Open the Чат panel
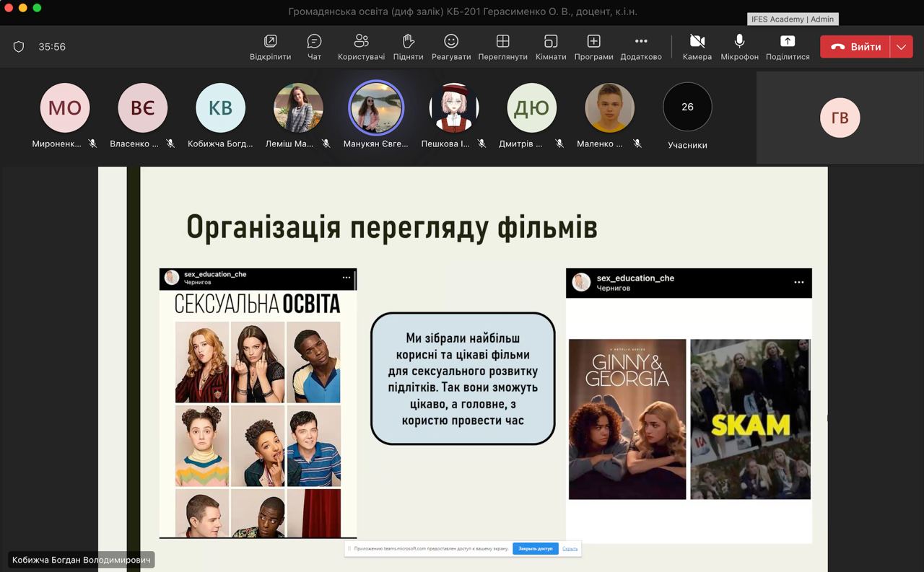 click(314, 47)
